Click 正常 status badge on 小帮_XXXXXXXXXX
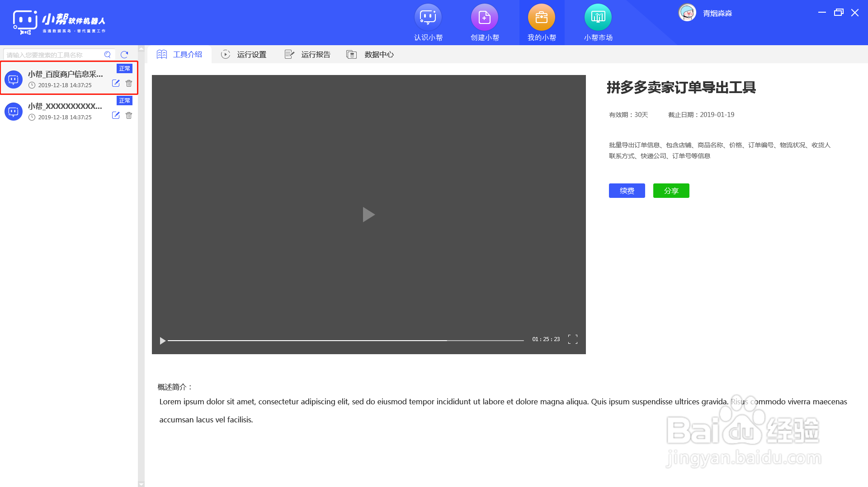Screen dimensions: 868x487 pos(124,100)
